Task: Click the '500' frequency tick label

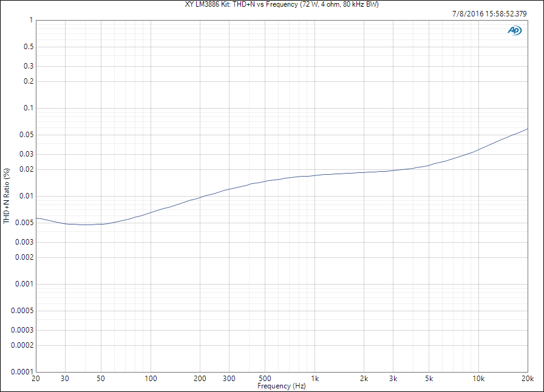Action: click(x=265, y=379)
